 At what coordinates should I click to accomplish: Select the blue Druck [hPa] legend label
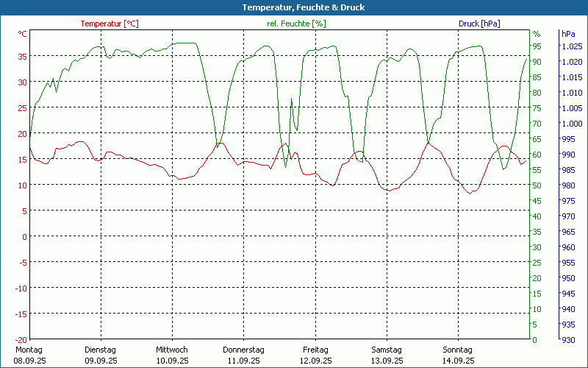pos(479,24)
